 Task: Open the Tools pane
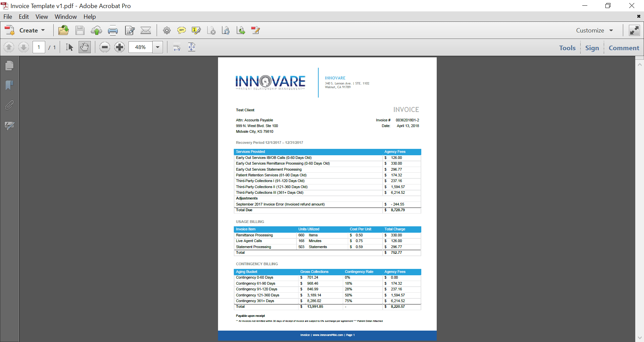567,48
